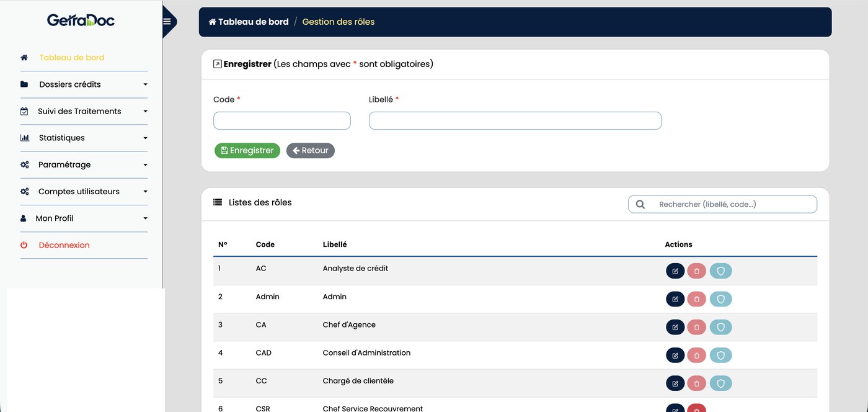This screenshot has height=412, width=868.
Task: Focus the Libellé input field
Action: (x=515, y=120)
